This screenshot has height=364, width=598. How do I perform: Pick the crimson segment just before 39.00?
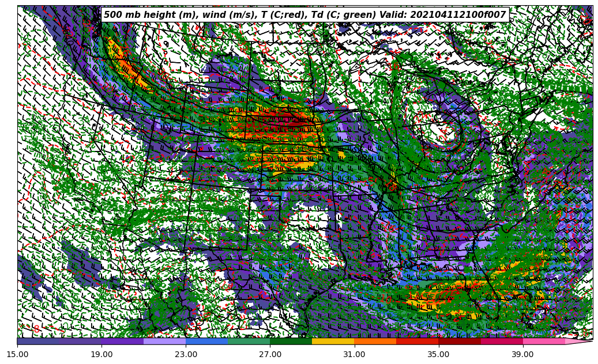point(501,341)
